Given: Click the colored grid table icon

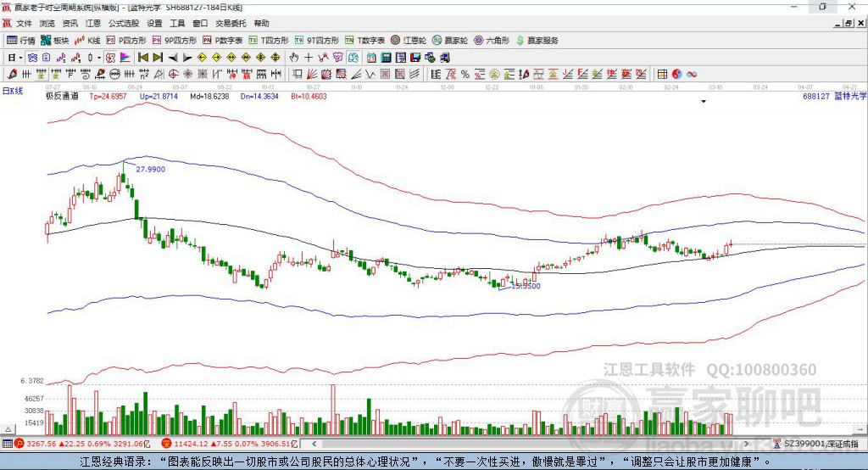Looking at the screenshot, I should 662,74.
